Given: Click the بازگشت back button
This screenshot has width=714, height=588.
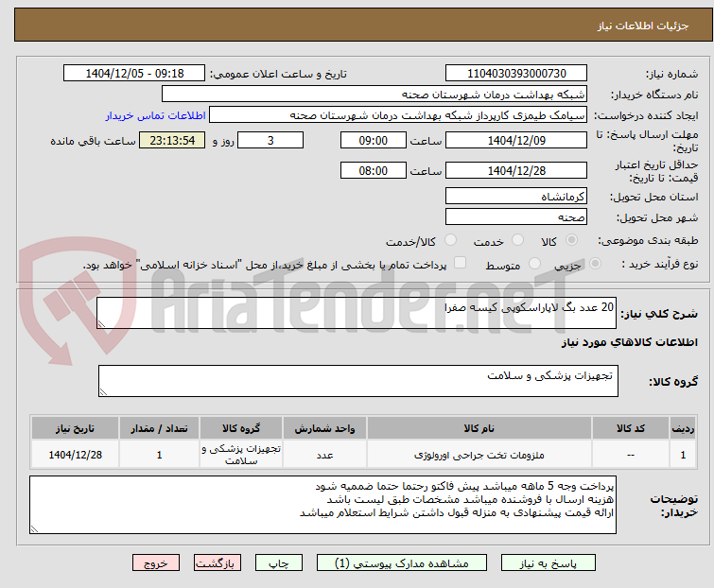Looking at the screenshot, I should [217, 563].
